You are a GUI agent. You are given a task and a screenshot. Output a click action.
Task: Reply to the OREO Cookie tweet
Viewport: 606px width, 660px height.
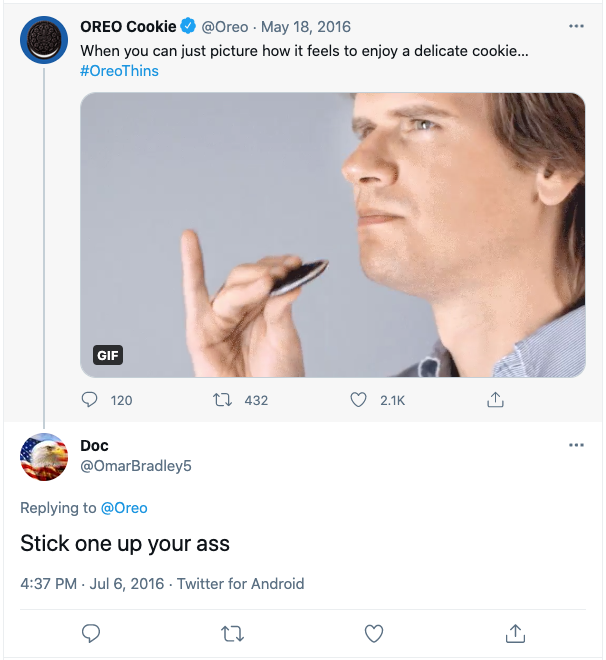(90, 400)
